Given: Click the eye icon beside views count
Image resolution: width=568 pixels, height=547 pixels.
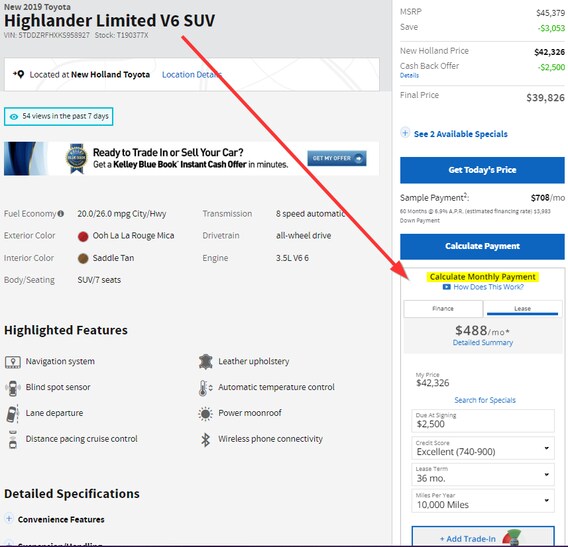Looking at the screenshot, I should [14, 117].
